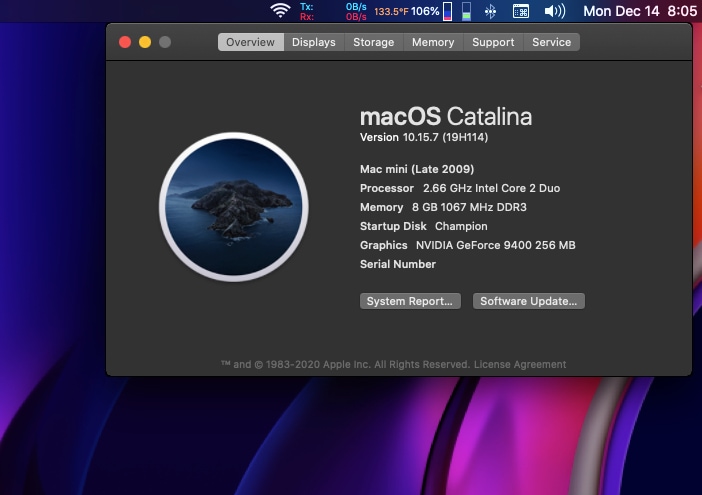
Task: Click the 8 GB 1067 MHz DDR3 value
Action: pyautogui.click(x=469, y=207)
